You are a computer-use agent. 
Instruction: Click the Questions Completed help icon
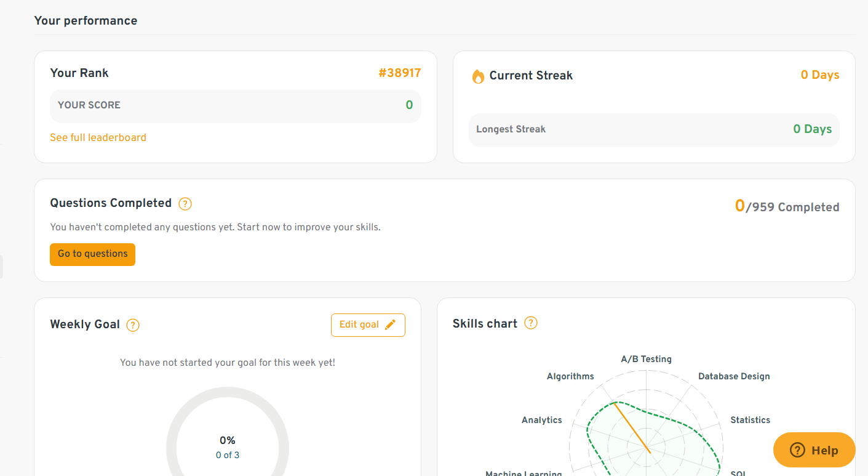(185, 204)
